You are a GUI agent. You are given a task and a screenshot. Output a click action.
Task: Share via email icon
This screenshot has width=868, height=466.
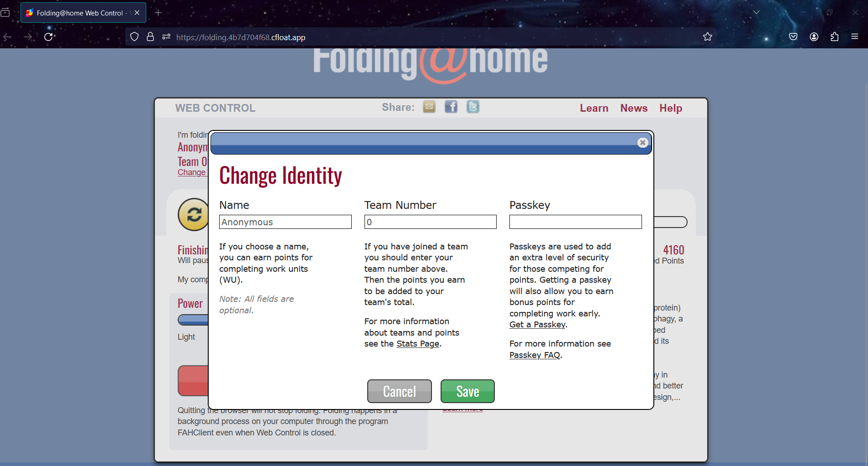pyautogui.click(x=429, y=107)
